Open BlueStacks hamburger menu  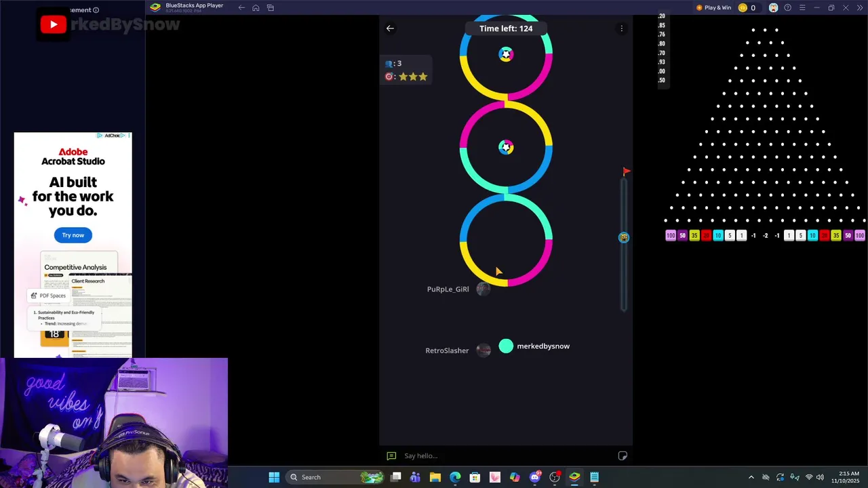click(x=802, y=7)
